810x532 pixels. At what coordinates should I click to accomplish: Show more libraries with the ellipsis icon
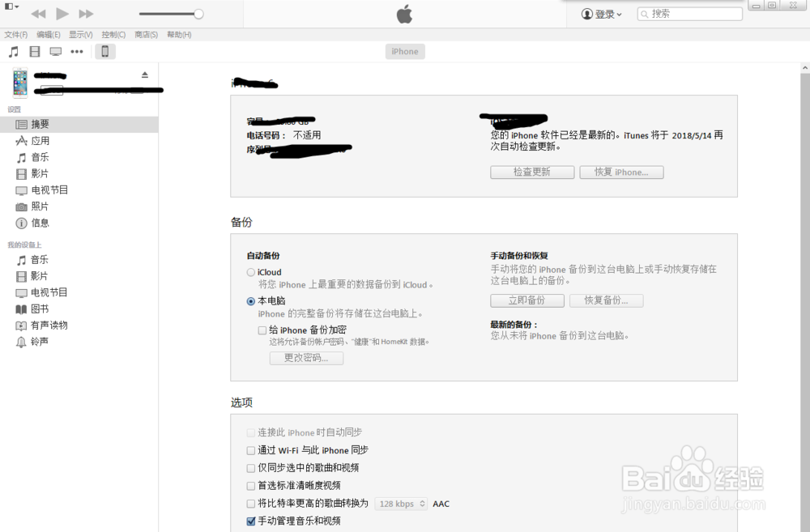(x=77, y=52)
